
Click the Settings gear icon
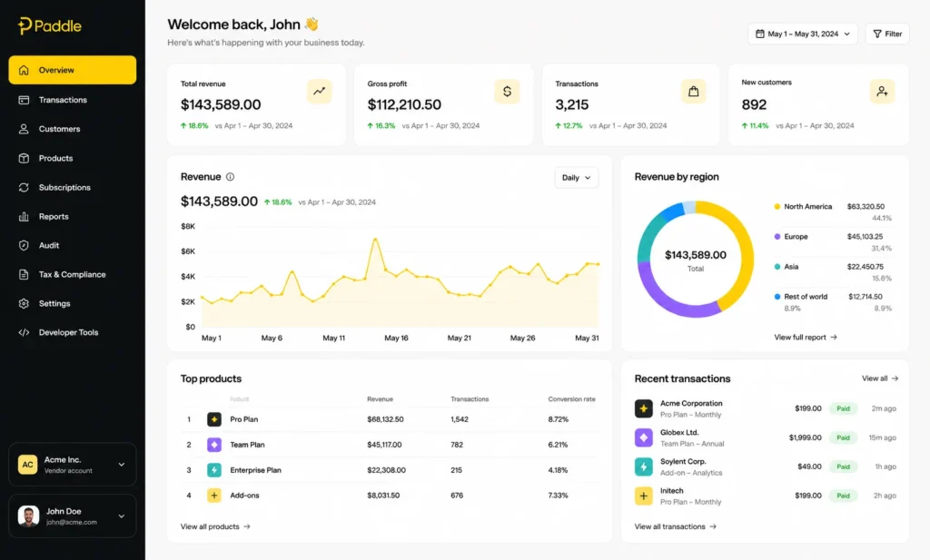tap(24, 303)
